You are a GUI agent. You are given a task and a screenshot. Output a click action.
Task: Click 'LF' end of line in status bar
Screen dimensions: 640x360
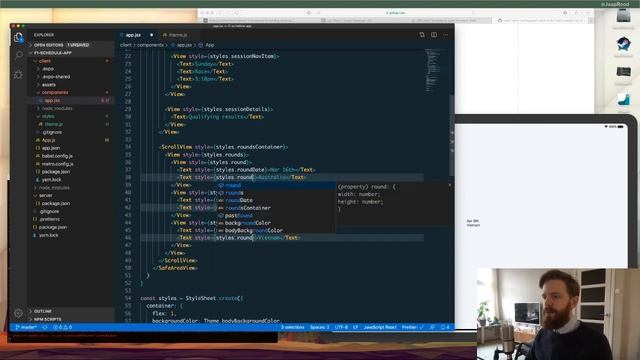(x=356, y=327)
